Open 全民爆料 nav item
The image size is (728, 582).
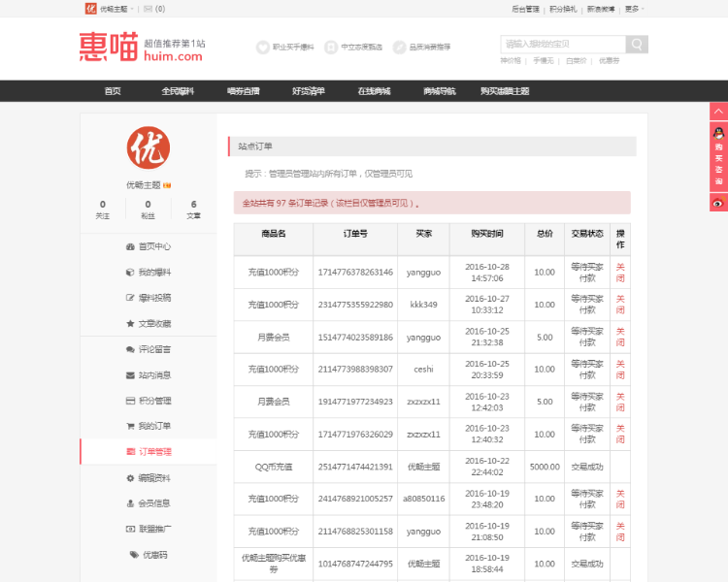click(178, 91)
